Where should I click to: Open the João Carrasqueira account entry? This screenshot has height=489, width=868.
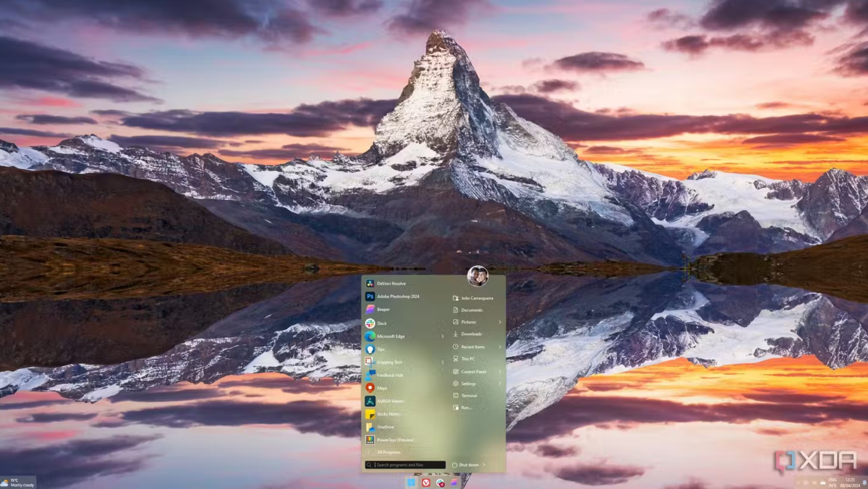(x=477, y=298)
